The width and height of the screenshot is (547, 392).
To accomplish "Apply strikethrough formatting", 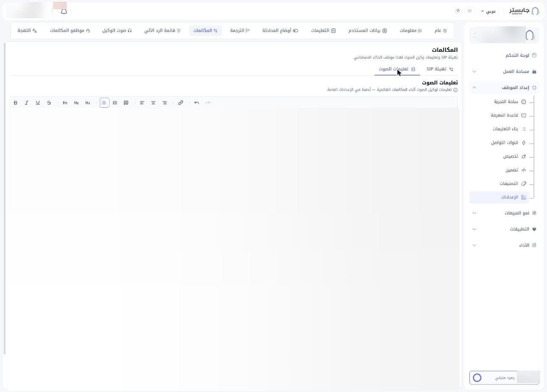I will (49, 103).
